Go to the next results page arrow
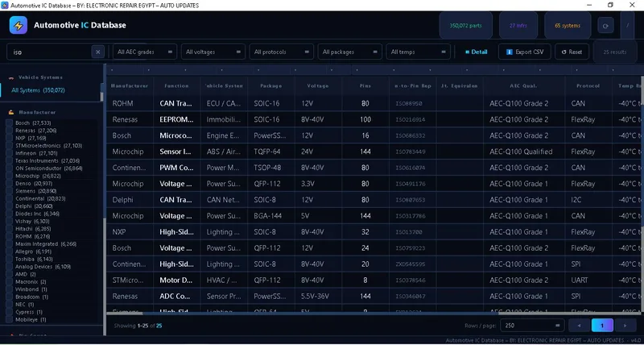The image size is (644, 345). tap(625, 326)
